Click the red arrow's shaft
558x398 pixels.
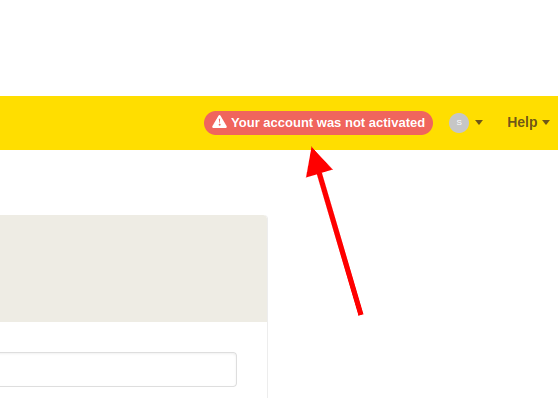point(340,244)
